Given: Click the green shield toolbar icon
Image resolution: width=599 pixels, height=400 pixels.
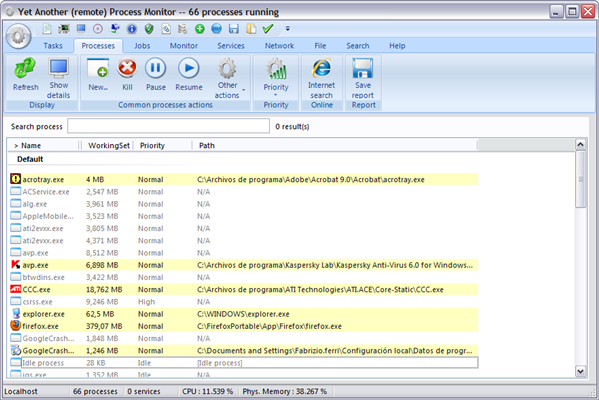Looking at the screenshot, I should [149, 29].
